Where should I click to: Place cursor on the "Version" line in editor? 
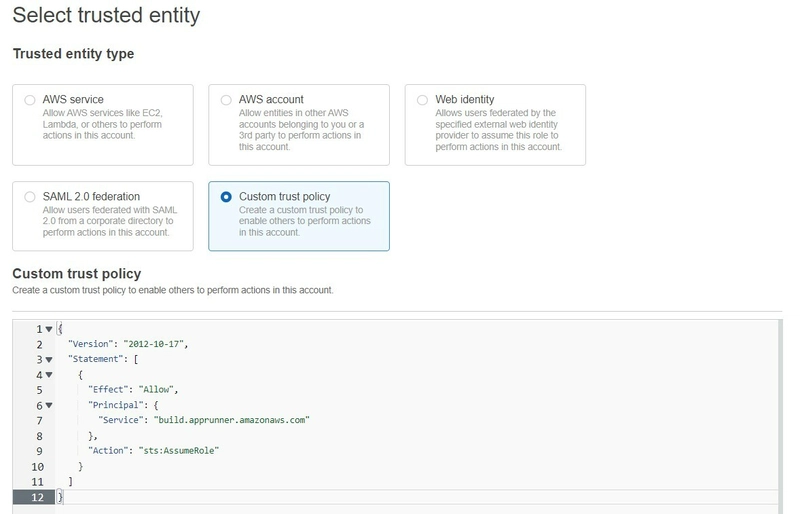click(128, 344)
